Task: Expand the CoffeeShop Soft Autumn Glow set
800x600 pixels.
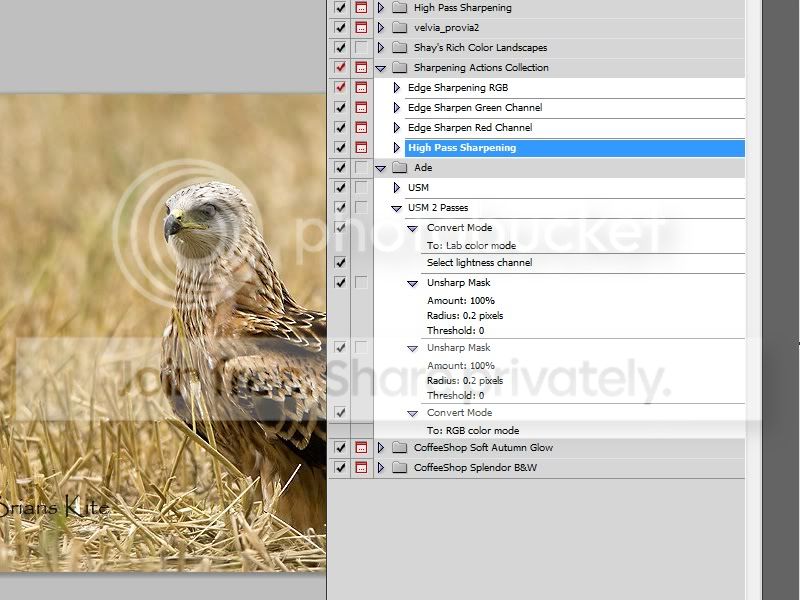Action: coord(381,448)
